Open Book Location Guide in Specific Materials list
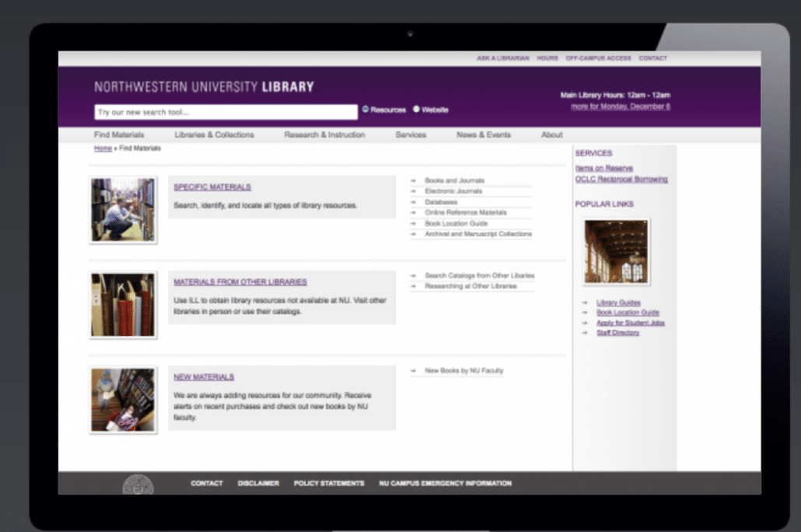 (x=456, y=223)
